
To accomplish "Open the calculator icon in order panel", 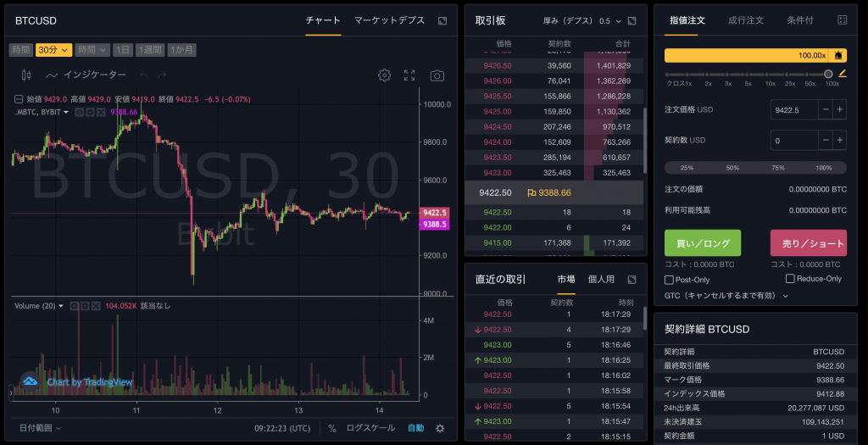I will click(842, 20).
